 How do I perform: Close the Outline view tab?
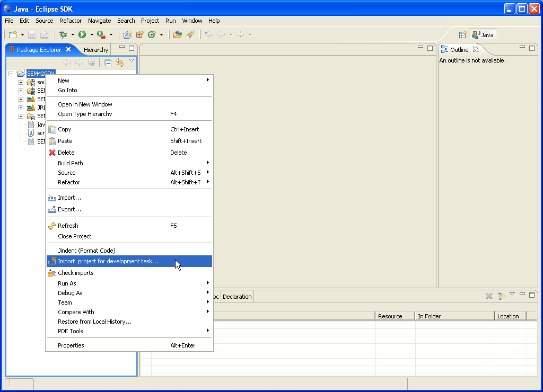(x=476, y=49)
